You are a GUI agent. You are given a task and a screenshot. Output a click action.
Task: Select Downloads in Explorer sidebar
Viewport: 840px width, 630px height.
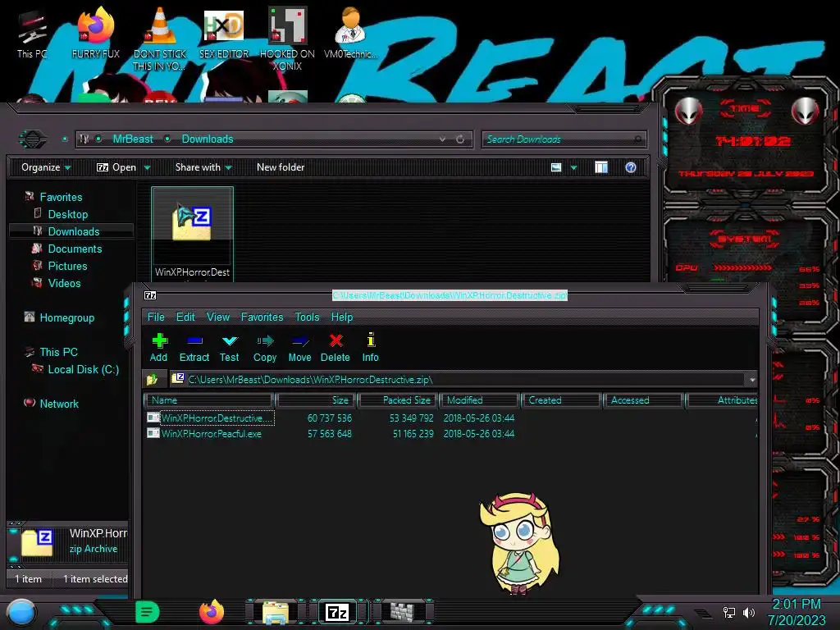coord(74,231)
